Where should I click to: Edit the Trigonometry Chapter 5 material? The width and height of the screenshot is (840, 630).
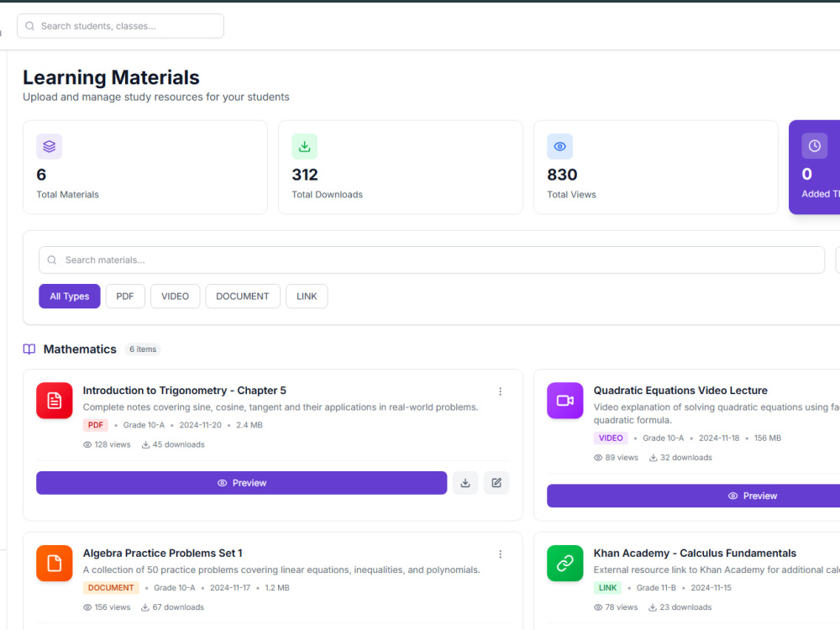(x=496, y=483)
